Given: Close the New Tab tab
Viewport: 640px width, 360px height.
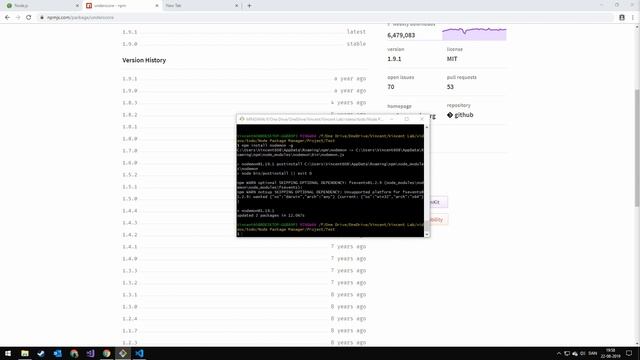Looking at the screenshot, I should click(x=236, y=6).
